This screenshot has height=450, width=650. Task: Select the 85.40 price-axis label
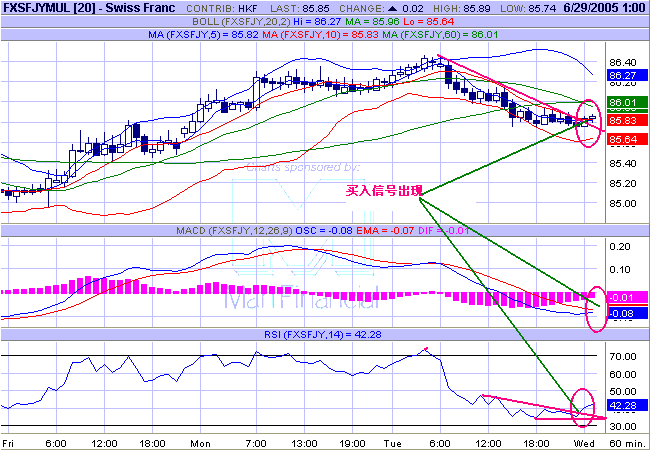tap(622, 163)
